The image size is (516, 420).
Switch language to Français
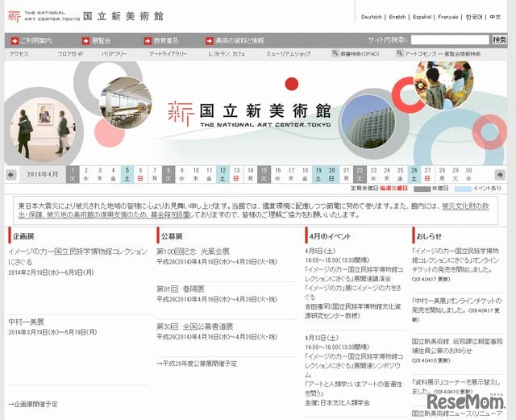[448, 17]
